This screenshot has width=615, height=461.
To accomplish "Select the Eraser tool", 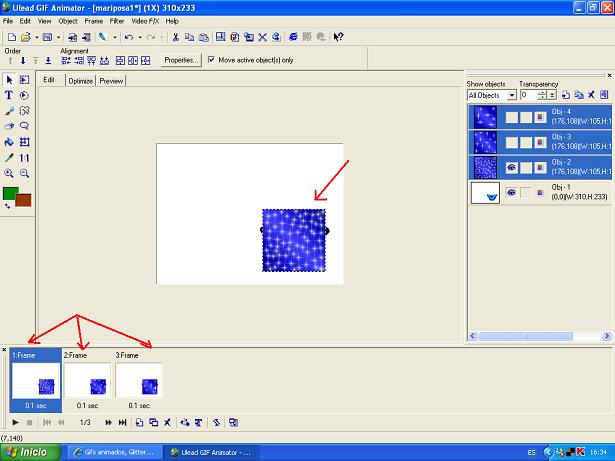I will click(x=9, y=126).
